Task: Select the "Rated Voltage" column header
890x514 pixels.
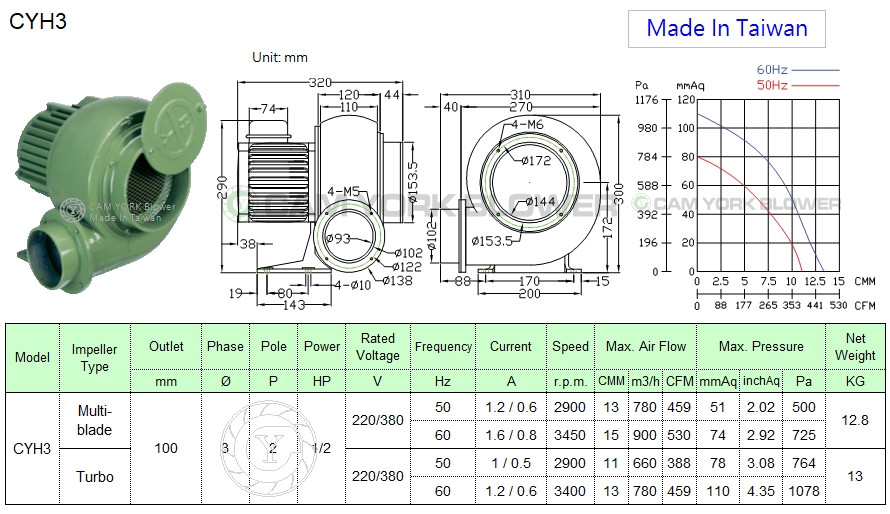Action: point(377,347)
